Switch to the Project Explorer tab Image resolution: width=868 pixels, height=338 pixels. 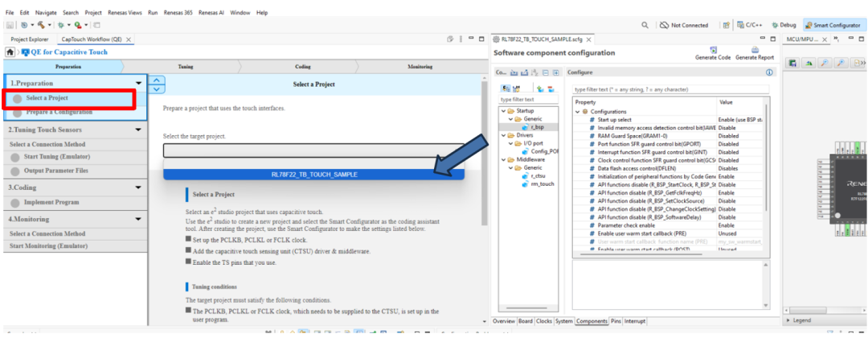click(29, 39)
